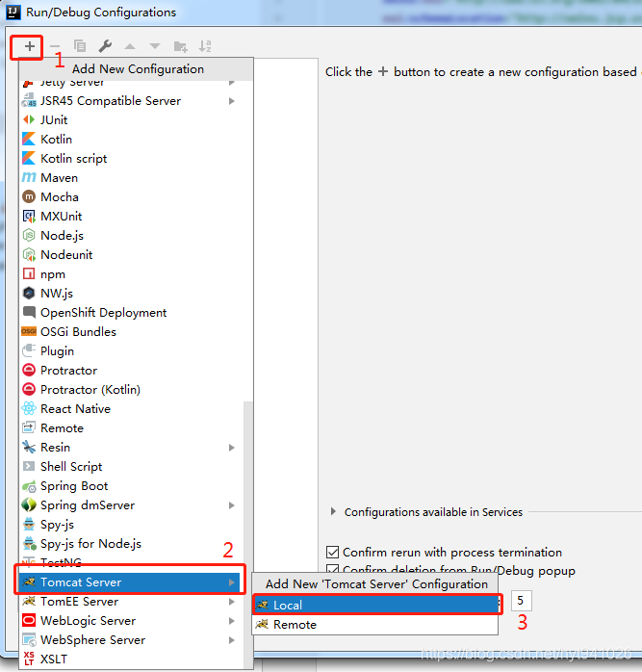Image resolution: width=642 pixels, height=672 pixels.
Task: Click the plus Add New Configuration button
Action: tap(29, 46)
